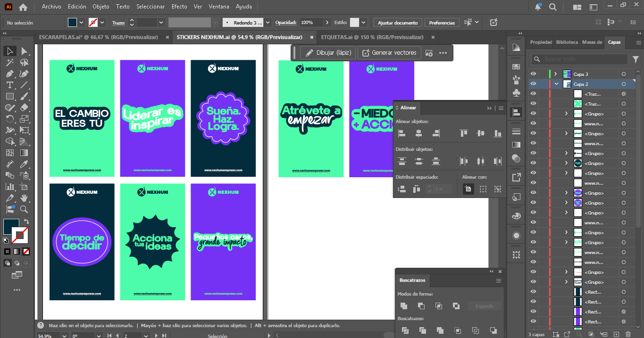Screen dimensions: 644x338
Task: Toggle visibility of Capa 2 layer
Action: click(533, 84)
